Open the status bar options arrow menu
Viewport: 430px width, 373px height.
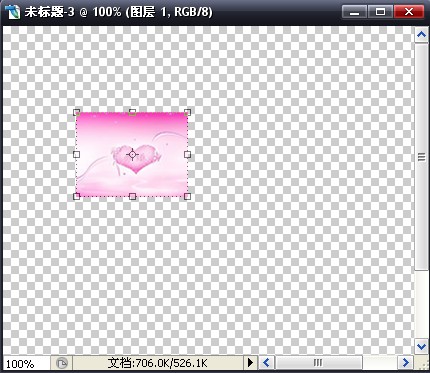tap(250, 362)
